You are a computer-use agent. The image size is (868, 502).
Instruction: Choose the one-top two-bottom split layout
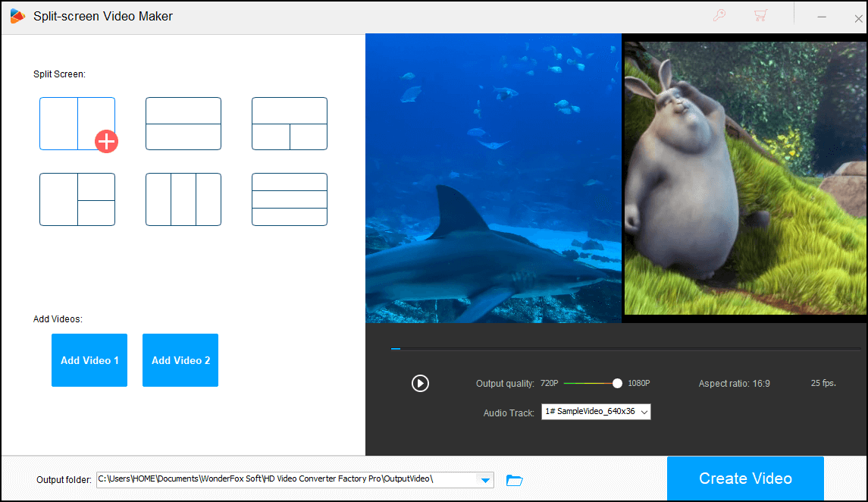click(290, 124)
